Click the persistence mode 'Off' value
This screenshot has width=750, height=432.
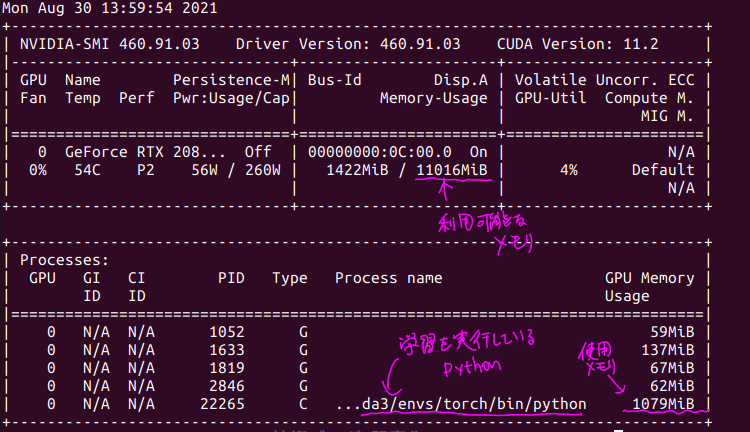pos(258,152)
